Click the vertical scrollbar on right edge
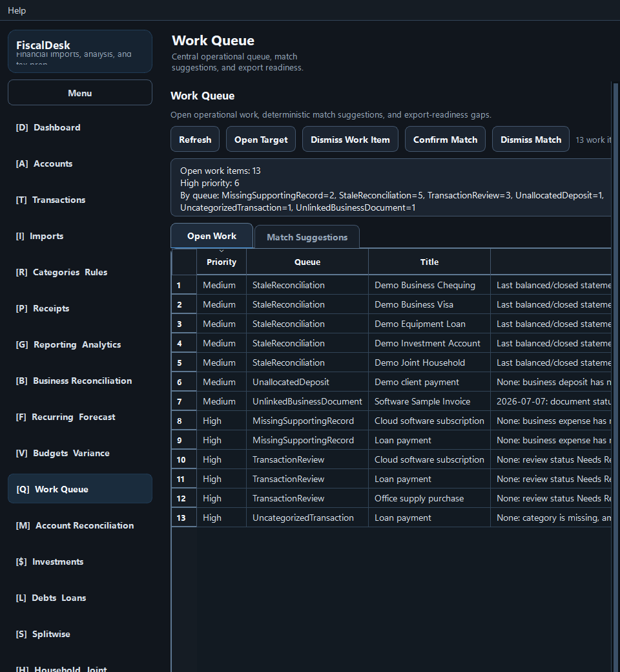The height and width of the screenshot is (672, 620). (615, 377)
